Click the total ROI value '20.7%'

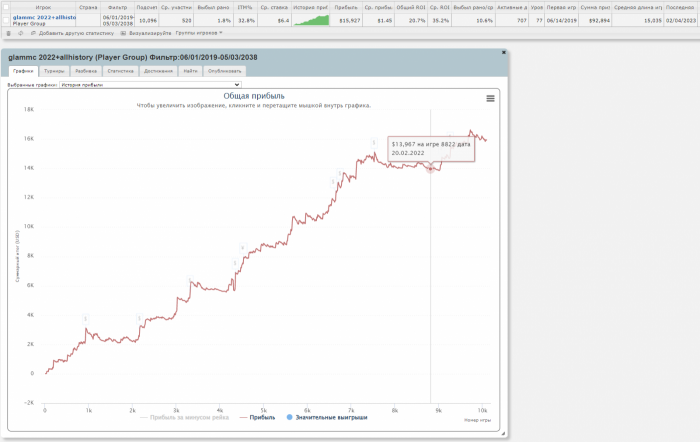coord(417,21)
